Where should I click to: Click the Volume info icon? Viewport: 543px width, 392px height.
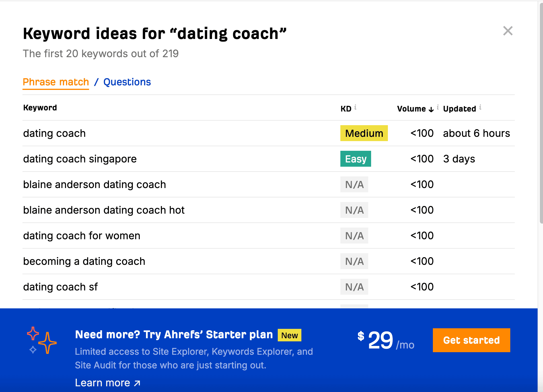pyautogui.click(x=438, y=107)
